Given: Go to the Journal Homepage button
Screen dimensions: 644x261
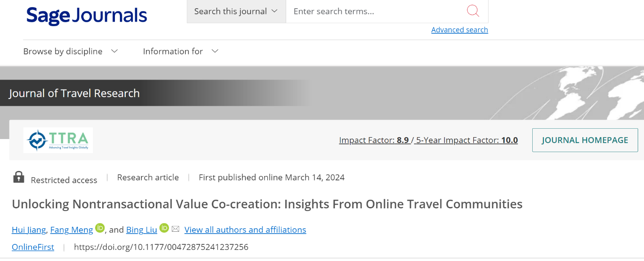Looking at the screenshot, I should tap(585, 140).
